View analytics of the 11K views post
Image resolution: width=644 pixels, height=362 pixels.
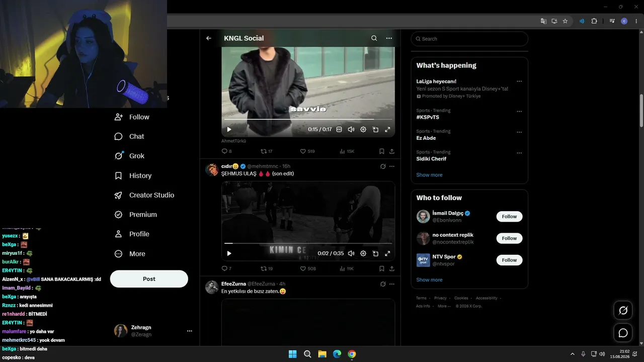[x=347, y=268]
